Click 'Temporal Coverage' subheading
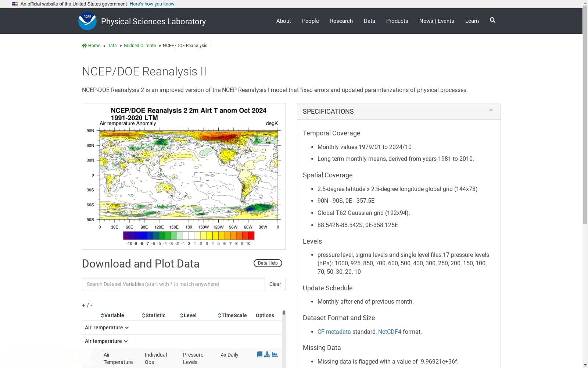The height and width of the screenshot is (368, 588). pos(331,133)
